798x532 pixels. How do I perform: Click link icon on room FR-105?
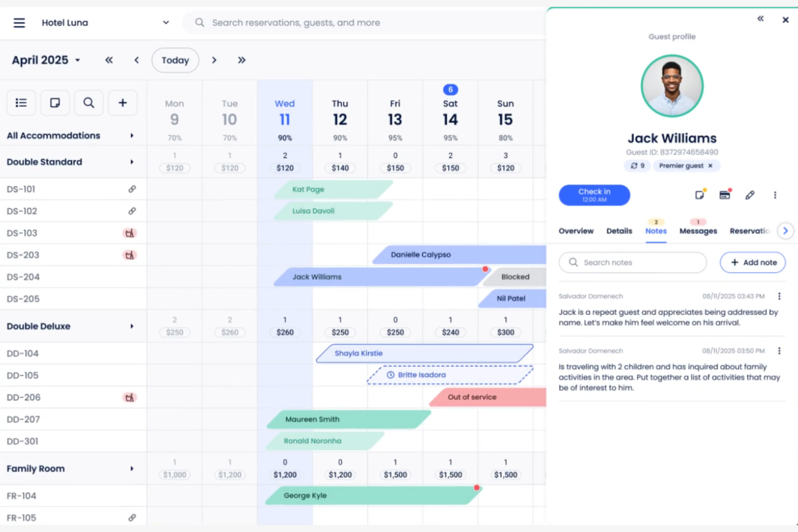tap(132, 517)
